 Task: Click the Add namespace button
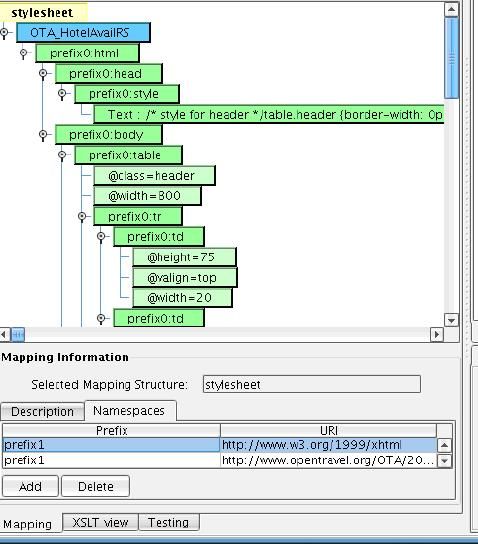click(x=30, y=486)
